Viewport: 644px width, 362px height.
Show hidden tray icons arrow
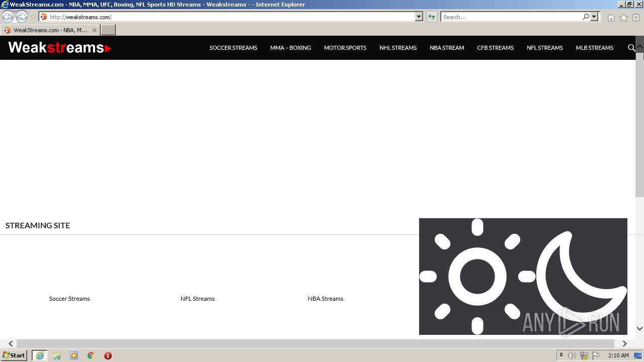pyautogui.click(x=561, y=355)
